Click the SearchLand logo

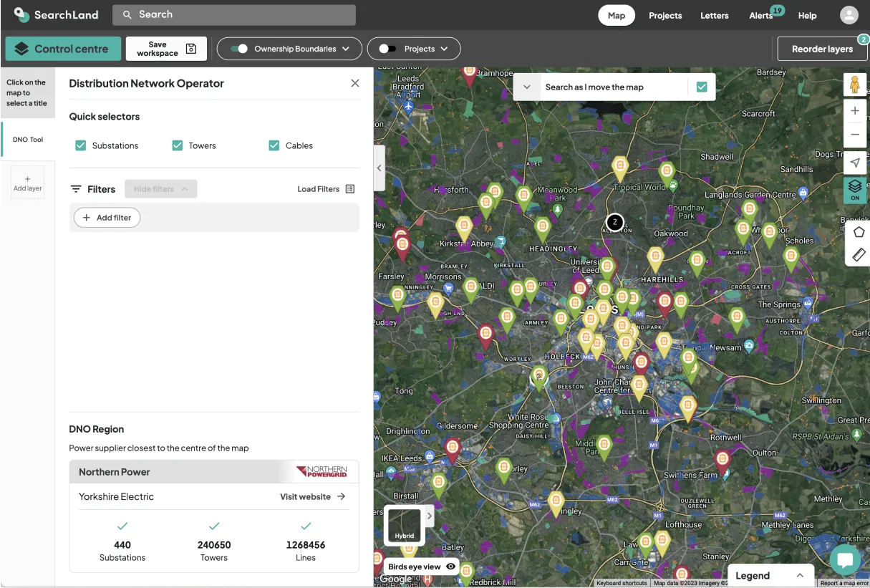pos(54,14)
